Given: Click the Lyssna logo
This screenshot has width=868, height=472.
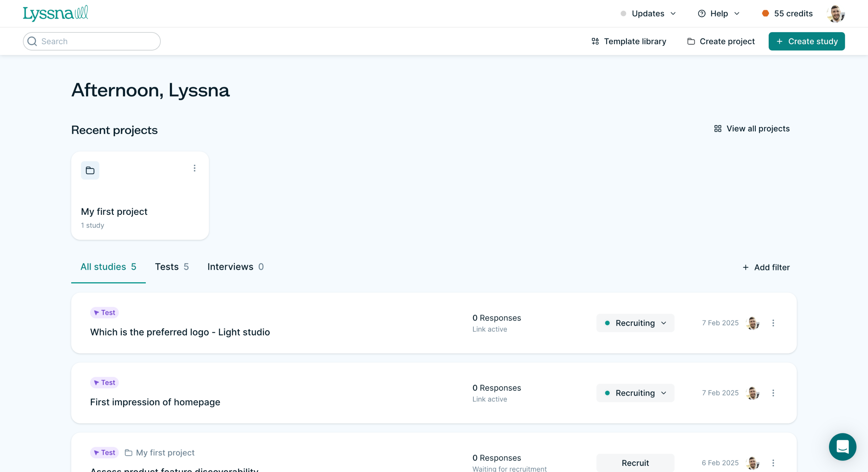Looking at the screenshot, I should (55, 14).
